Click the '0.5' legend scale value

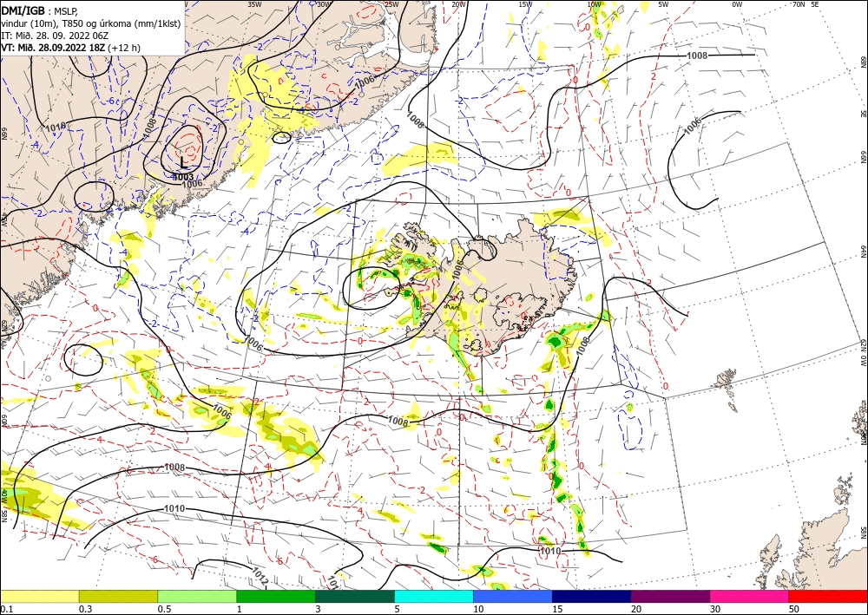tap(166, 609)
